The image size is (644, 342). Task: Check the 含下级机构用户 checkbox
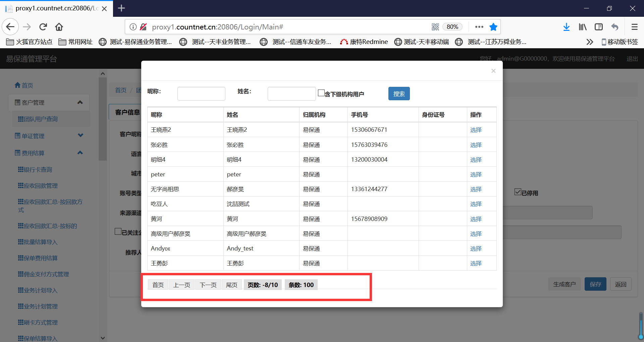[x=321, y=93]
